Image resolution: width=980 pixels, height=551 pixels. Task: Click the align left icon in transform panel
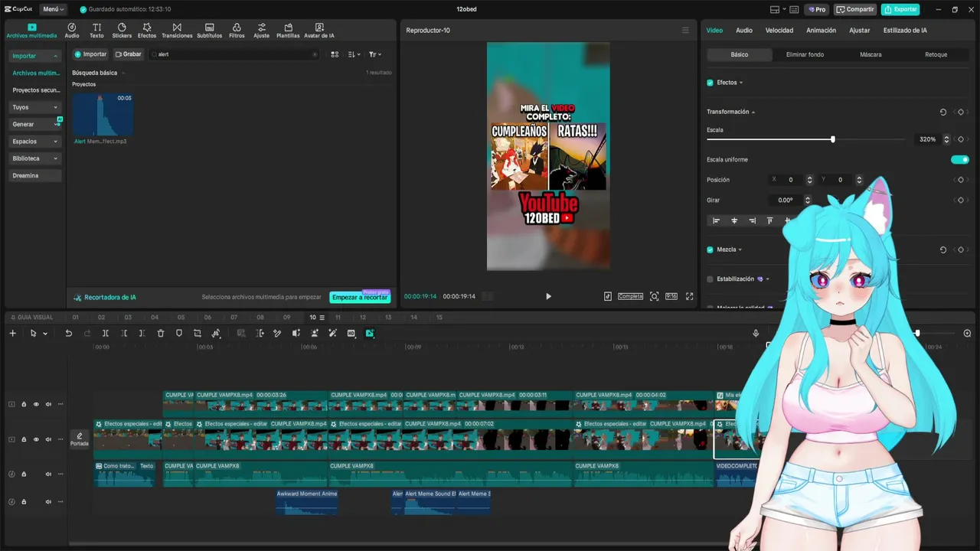click(x=717, y=220)
